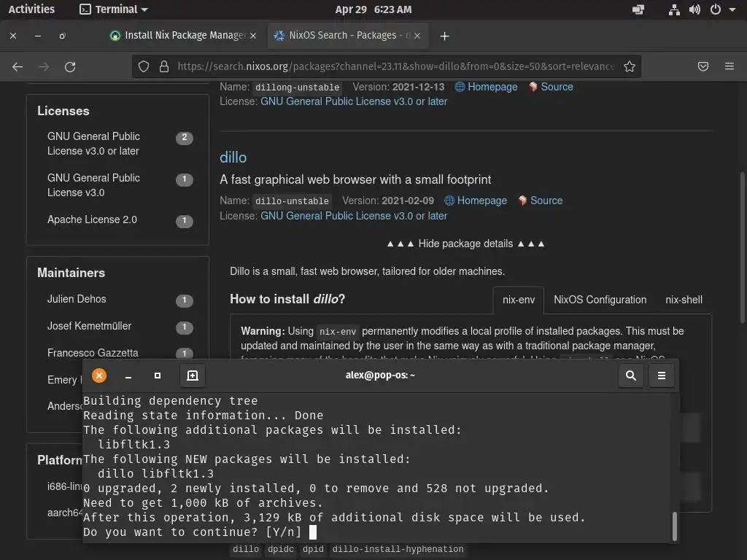Maximize the terminal window
The height and width of the screenshot is (560, 747).
point(158,376)
